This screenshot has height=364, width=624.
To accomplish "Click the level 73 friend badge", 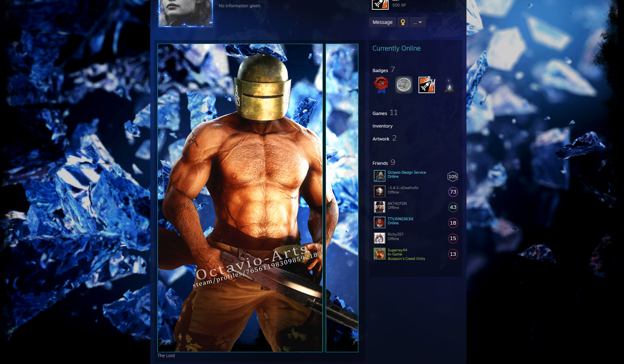I will [453, 192].
